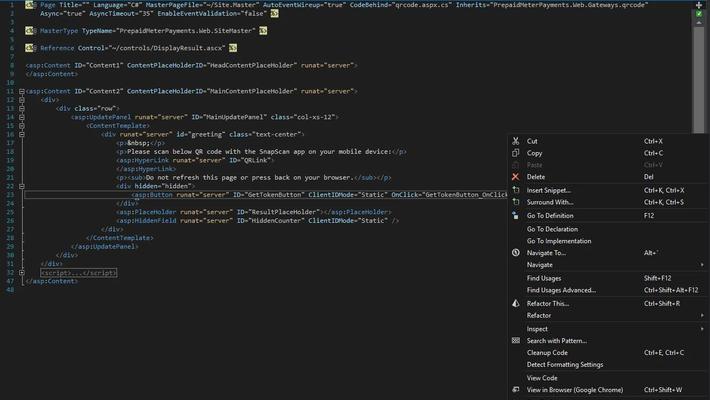710x400 pixels.
Task: Choose Go To Definition
Action: tap(609, 216)
